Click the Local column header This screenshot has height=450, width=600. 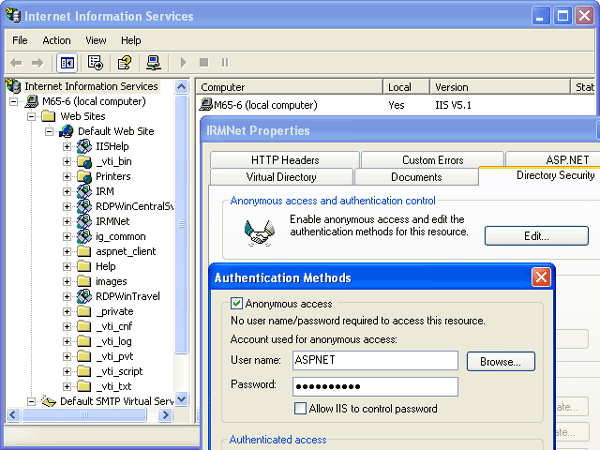(406, 87)
